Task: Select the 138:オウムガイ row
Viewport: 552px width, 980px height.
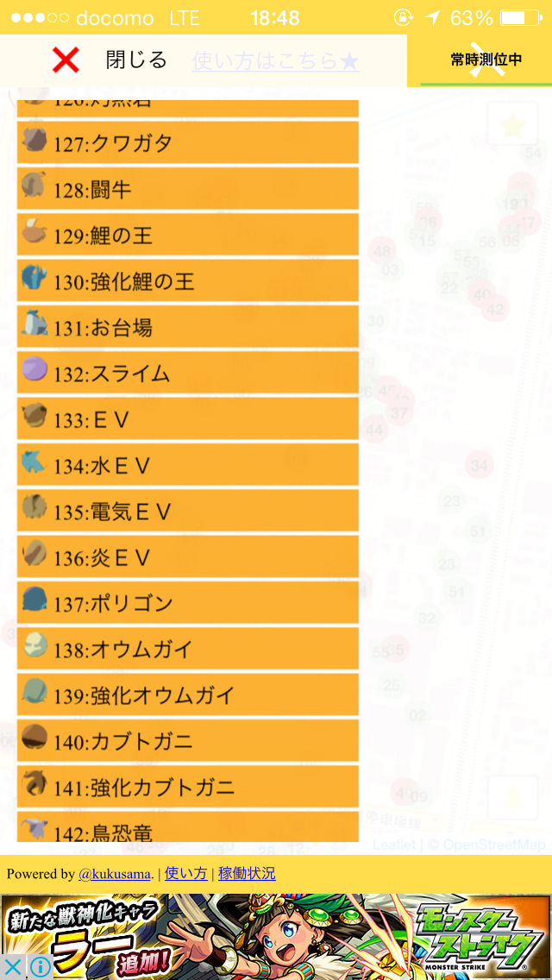Action: coord(187,649)
